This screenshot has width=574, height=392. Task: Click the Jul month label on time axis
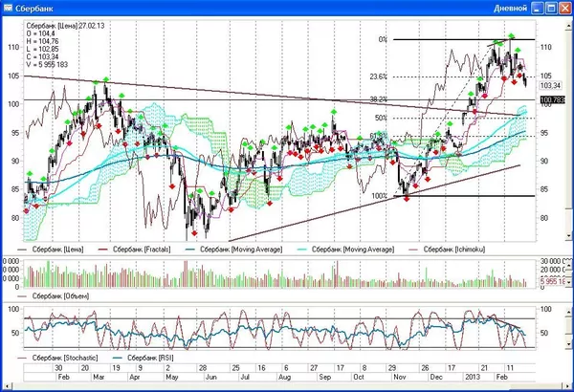pos(244,377)
